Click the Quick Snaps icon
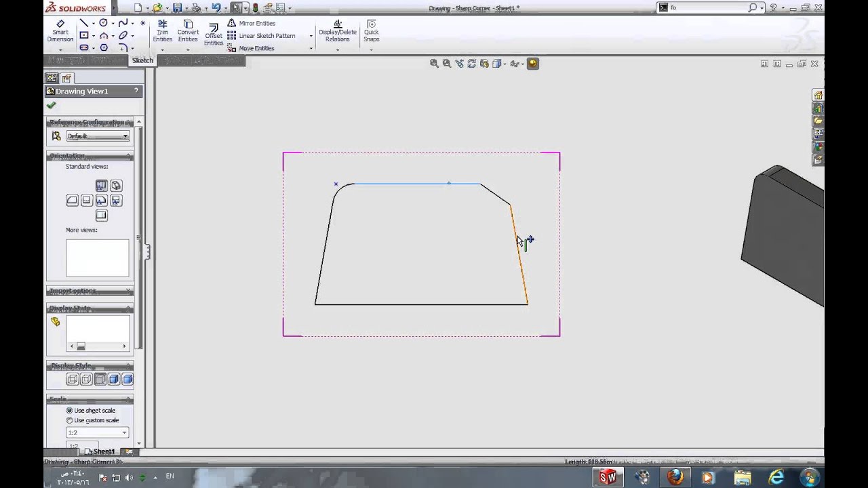 pos(371,31)
